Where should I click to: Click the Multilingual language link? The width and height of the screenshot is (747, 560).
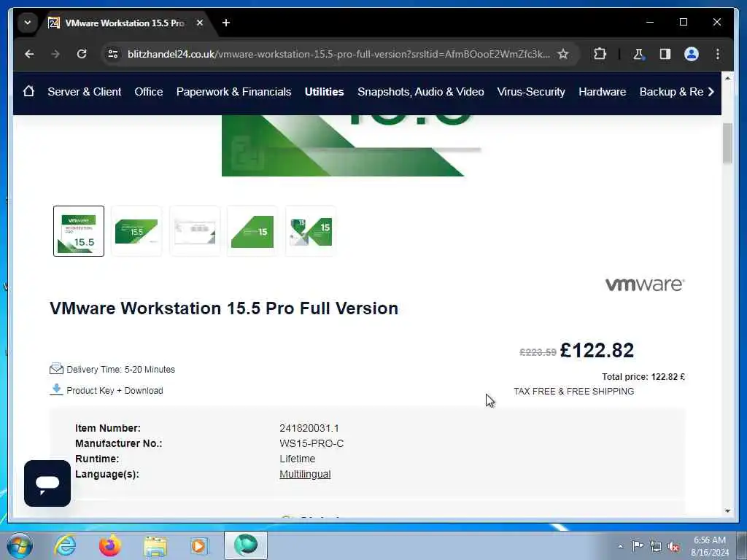305,474
